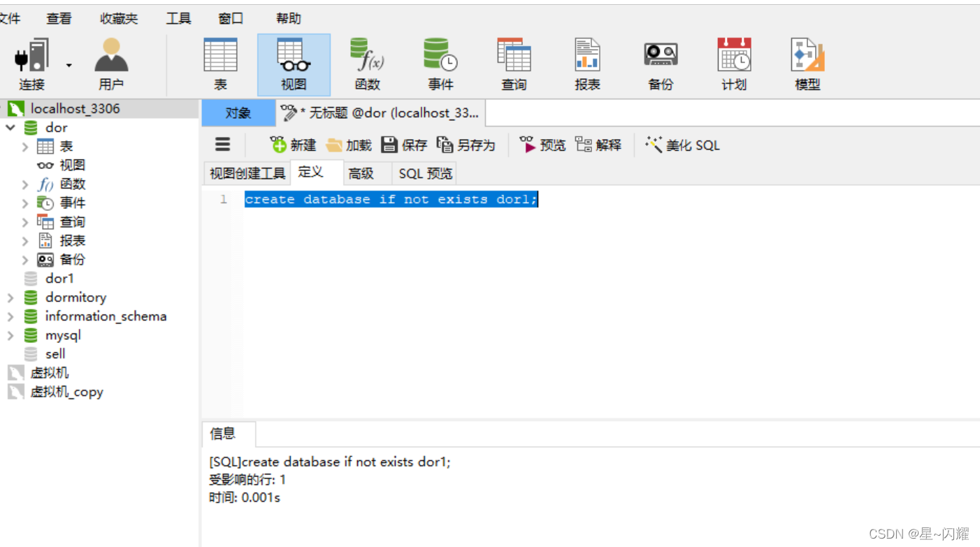The width and height of the screenshot is (980, 547).
Task: Expand the mysql database
Action: coord(10,335)
